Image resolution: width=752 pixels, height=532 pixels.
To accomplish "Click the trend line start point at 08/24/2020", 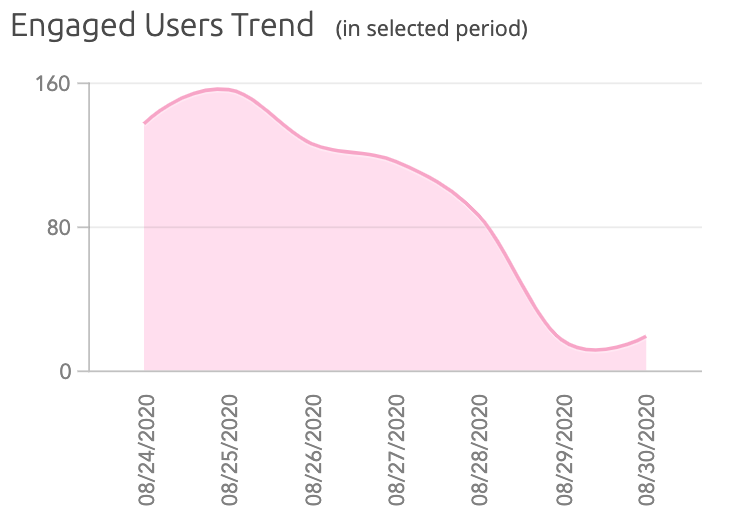I will (x=145, y=123).
